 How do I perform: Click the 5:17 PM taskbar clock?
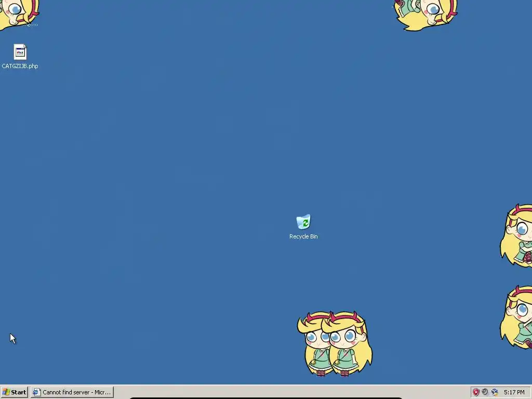coord(514,392)
